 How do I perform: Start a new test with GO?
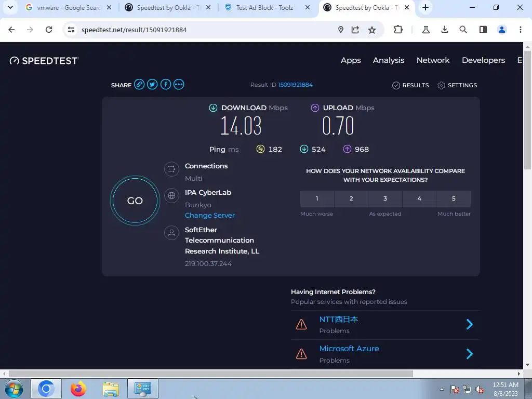point(135,201)
